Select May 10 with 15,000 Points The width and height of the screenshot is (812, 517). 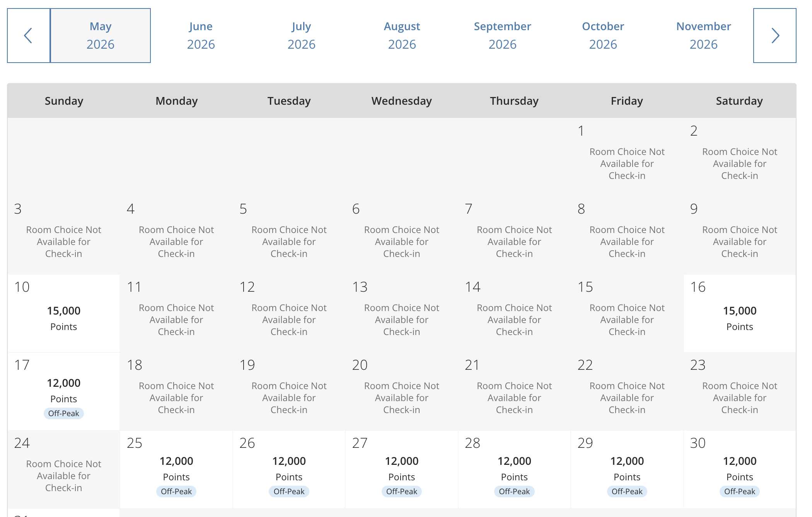coord(64,313)
